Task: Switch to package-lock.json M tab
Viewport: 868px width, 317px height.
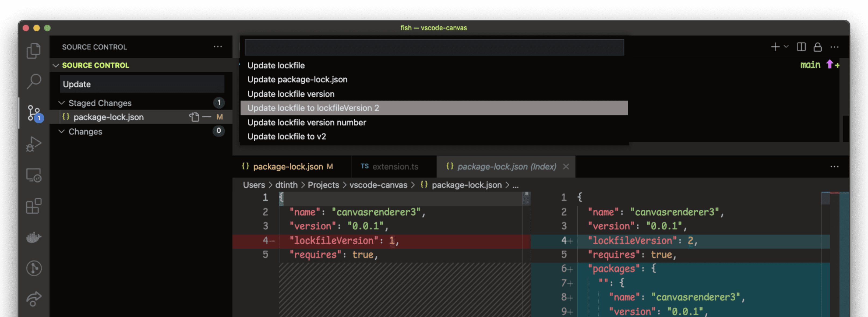Action: (288, 166)
